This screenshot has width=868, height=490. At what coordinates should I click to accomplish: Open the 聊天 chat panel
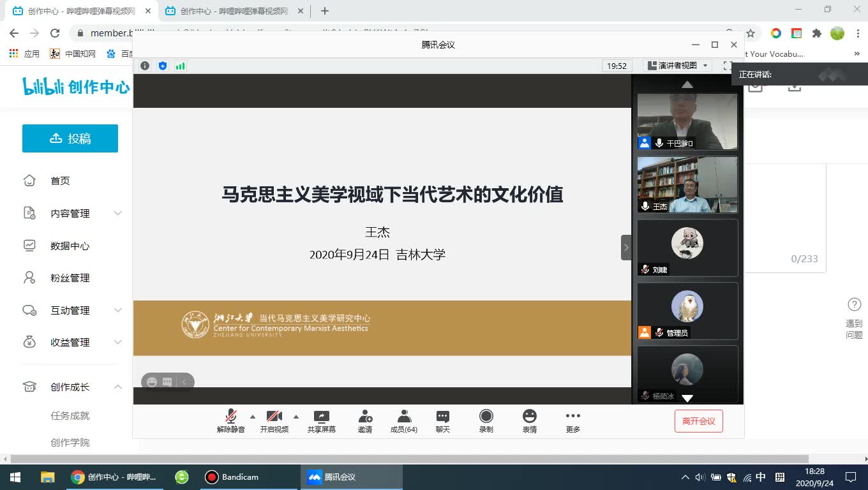tap(443, 421)
